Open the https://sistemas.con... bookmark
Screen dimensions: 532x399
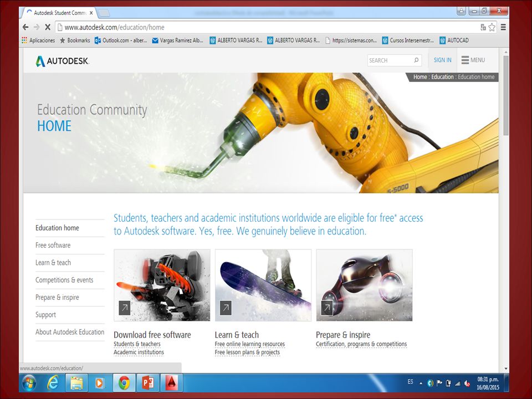(x=351, y=40)
